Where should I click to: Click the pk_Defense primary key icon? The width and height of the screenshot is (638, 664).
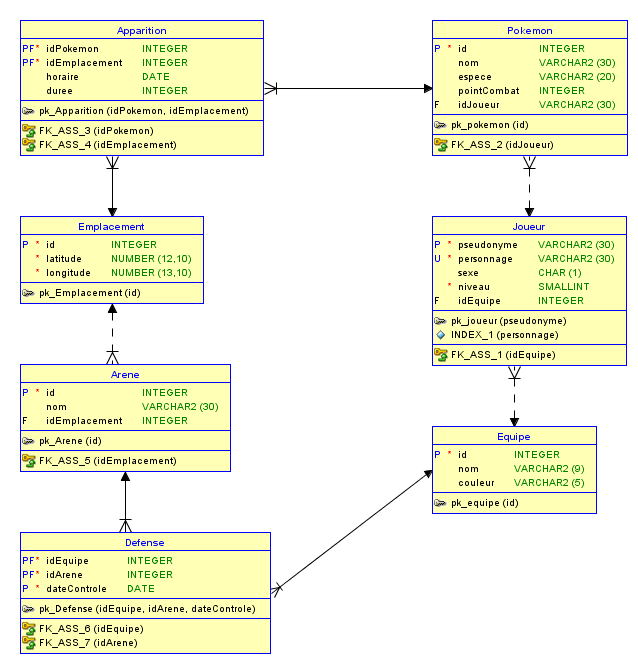[x=29, y=609]
